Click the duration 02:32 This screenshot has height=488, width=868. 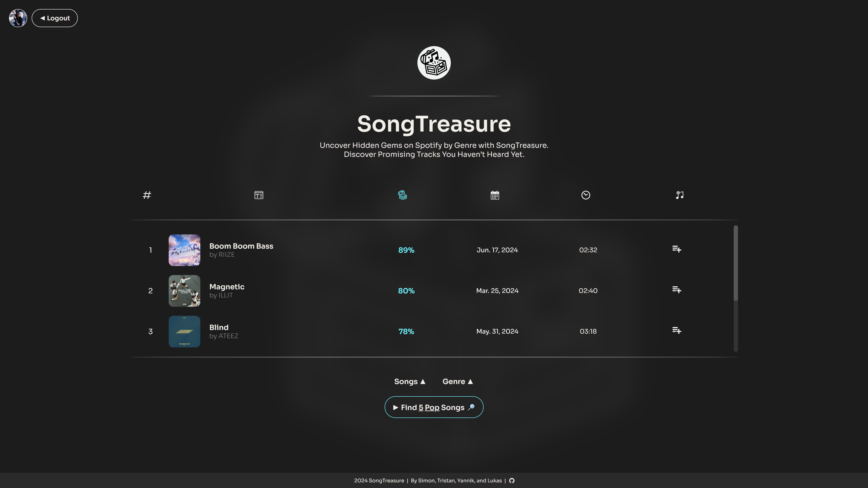pos(588,250)
